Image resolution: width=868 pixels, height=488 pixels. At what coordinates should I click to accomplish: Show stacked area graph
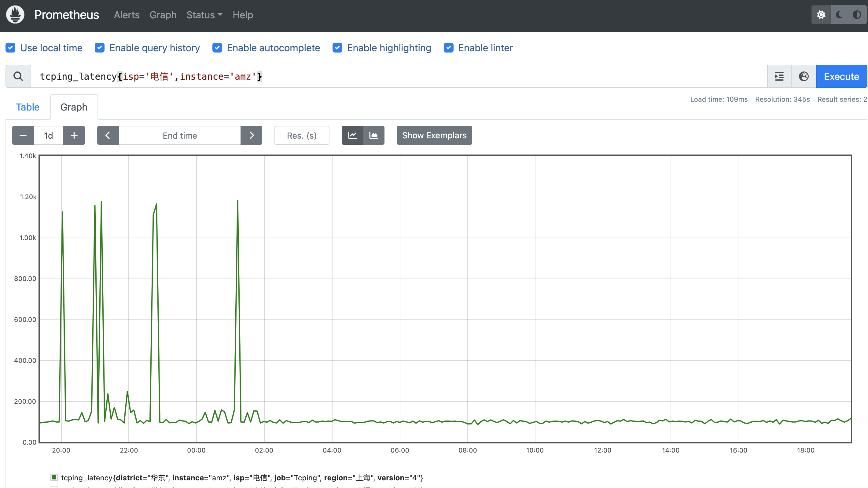374,135
